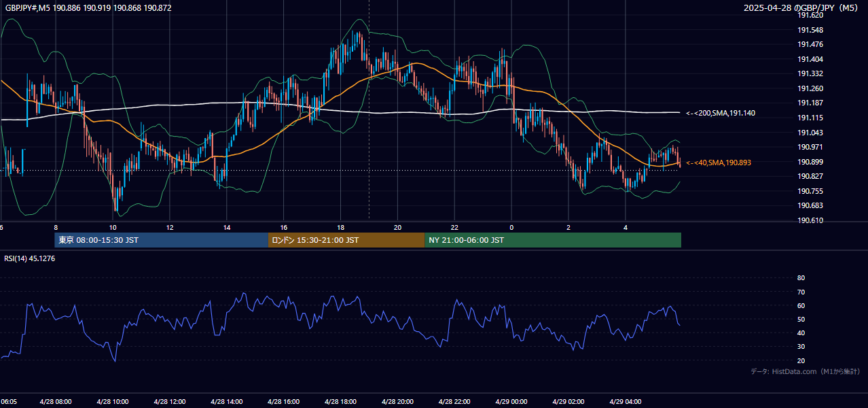Click price axis value 190.755
Image resolution: width=868 pixels, height=408 pixels.
coord(810,192)
